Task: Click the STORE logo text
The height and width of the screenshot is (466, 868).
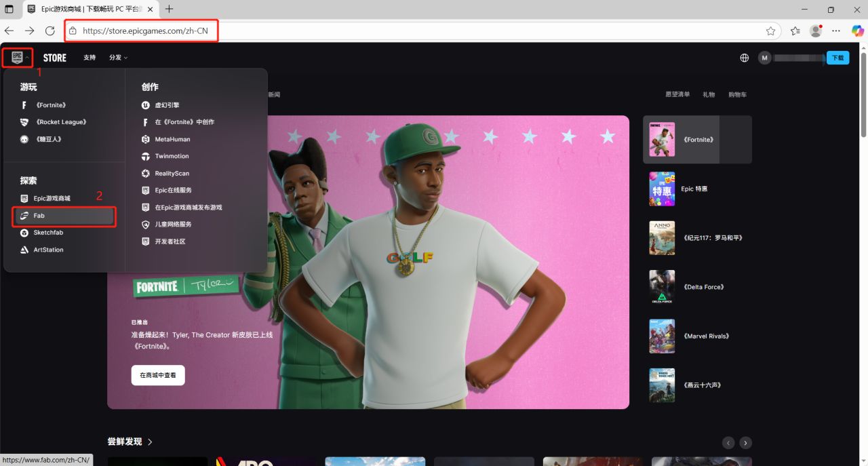Action: click(55, 58)
